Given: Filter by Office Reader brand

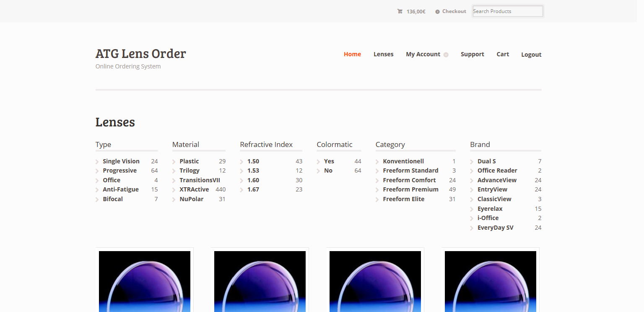Looking at the screenshot, I should pyautogui.click(x=497, y=170).
